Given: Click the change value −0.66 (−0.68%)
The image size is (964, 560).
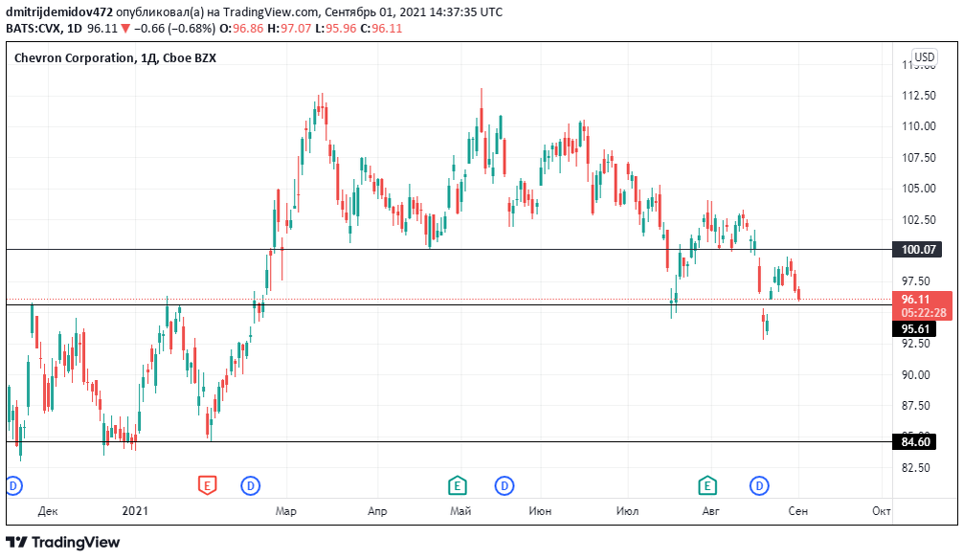Looking at the screenshot, I should [x=174, y=29].
